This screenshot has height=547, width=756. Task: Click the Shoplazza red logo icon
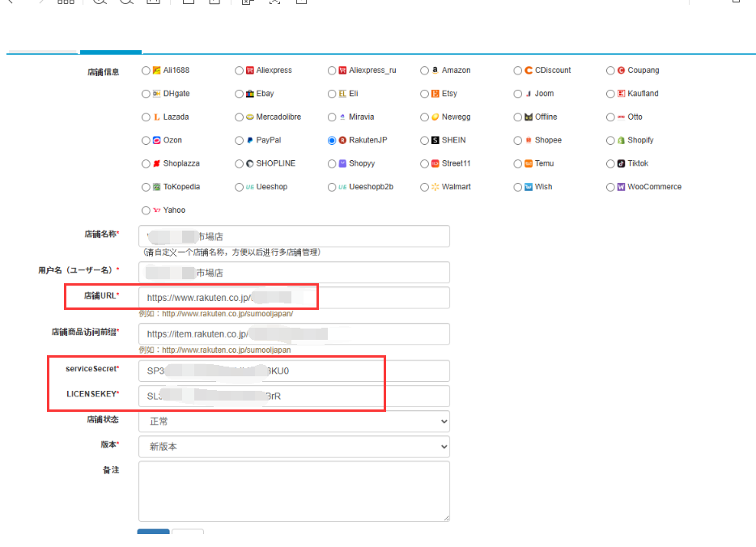pyautogui.click(x=157, y=164)
